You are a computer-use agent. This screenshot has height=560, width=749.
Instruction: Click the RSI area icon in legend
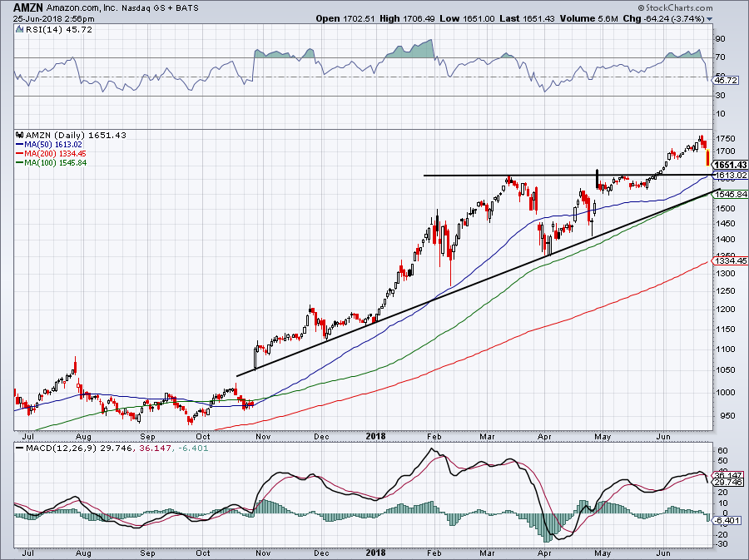19,30
